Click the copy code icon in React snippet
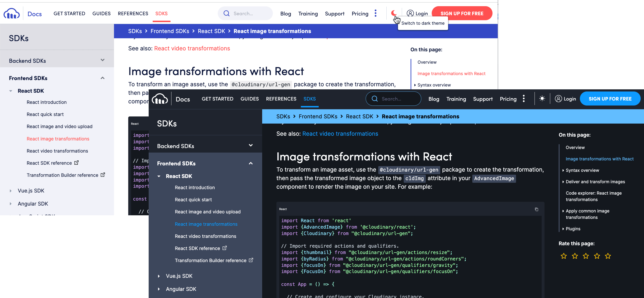 click(x=536, y=209)
